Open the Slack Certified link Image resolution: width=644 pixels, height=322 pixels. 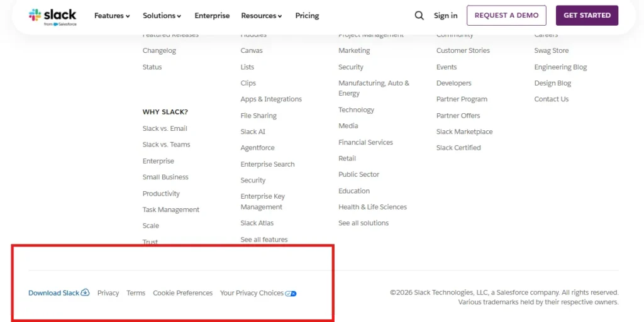(458, 148)
